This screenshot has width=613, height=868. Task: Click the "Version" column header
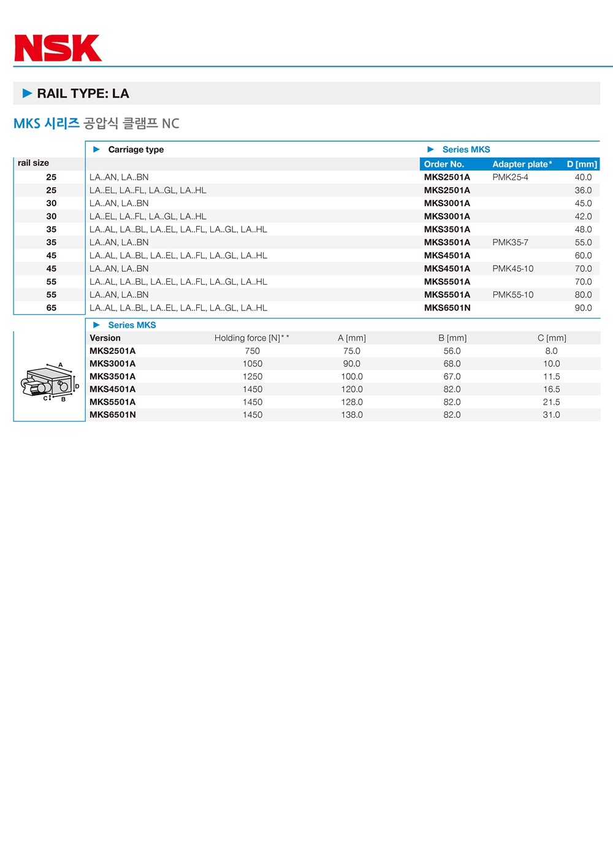105,338
